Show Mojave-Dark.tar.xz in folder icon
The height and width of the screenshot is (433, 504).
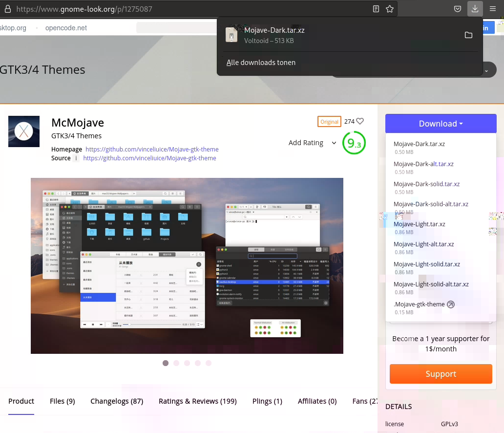[468, 35]
